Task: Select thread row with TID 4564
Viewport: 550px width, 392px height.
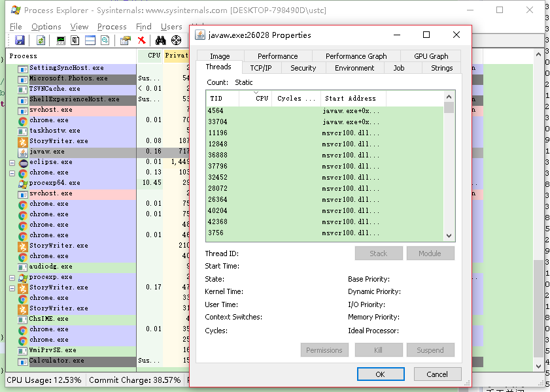Action: [x=325, y=111]
